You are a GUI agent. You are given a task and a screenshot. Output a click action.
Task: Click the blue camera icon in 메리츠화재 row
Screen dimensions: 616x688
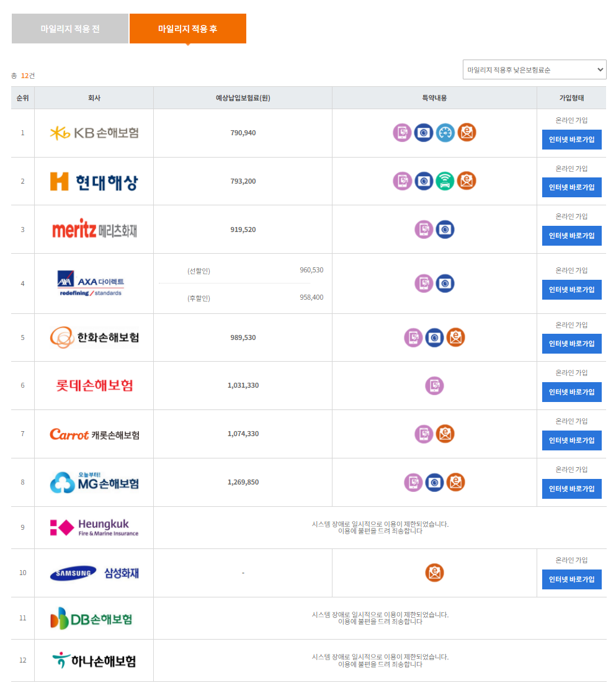[445, 230]
